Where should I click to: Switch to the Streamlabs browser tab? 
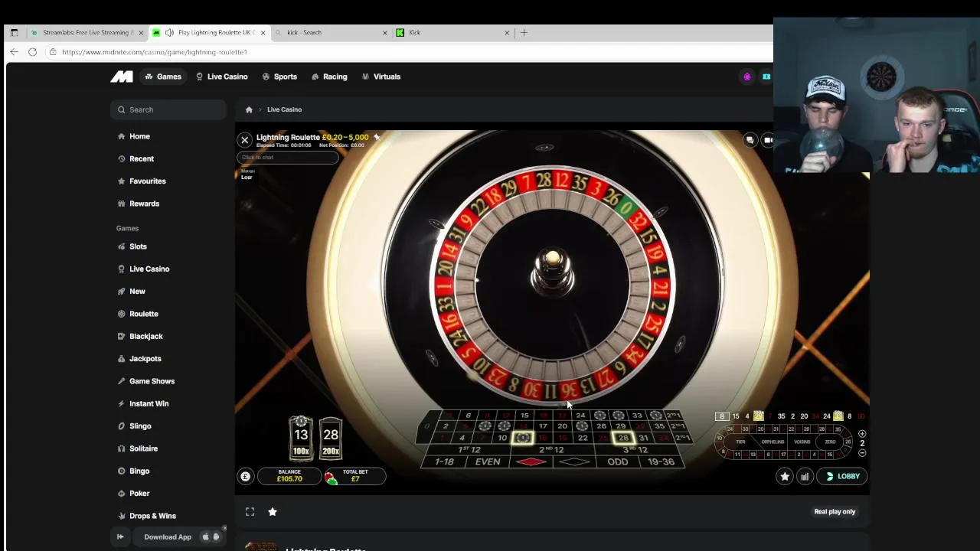[x=86, y=32]
